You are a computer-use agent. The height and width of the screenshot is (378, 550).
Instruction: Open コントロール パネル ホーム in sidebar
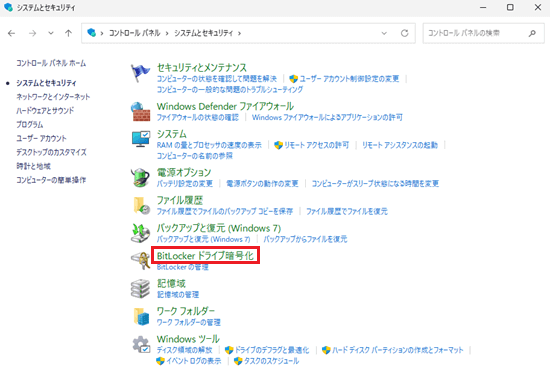point(51,63)
